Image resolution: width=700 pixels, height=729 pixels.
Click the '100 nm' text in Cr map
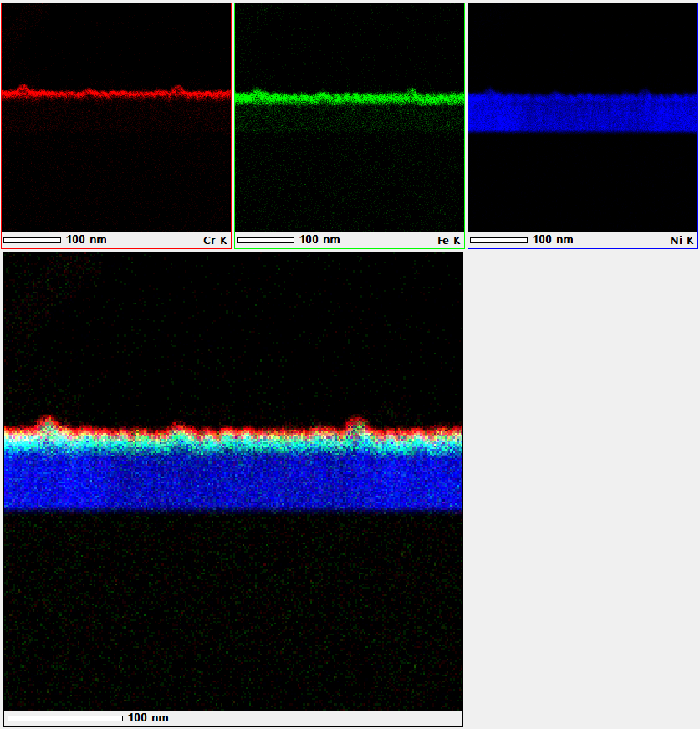click(86, 240)
